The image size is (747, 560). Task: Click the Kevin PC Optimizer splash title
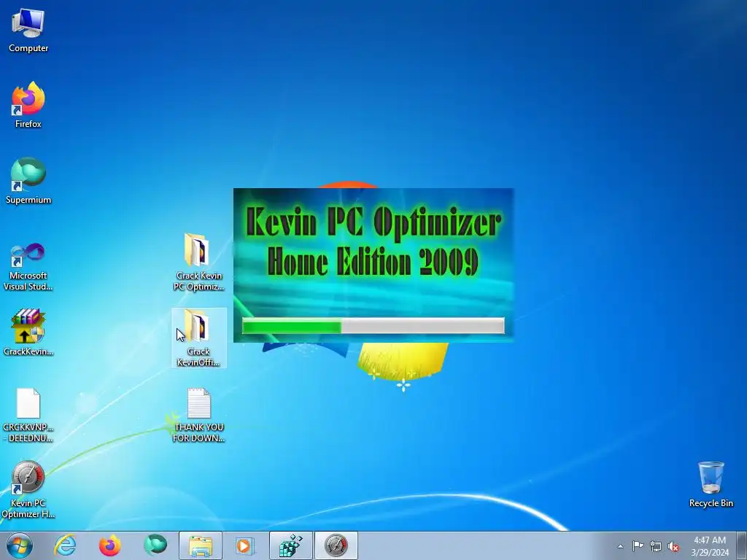click(x=373, y=222)
